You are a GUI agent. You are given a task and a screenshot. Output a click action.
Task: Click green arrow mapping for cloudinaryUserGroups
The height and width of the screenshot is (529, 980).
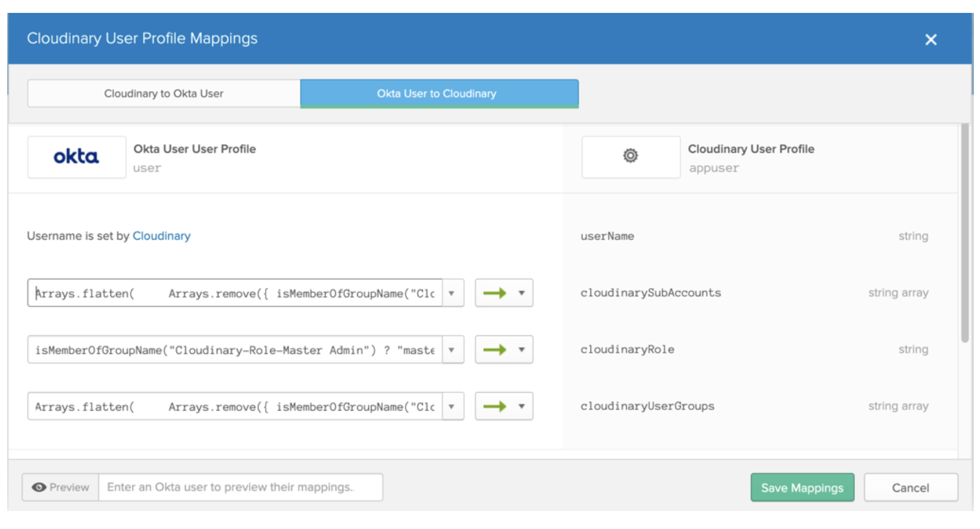[x=494, y=406]
